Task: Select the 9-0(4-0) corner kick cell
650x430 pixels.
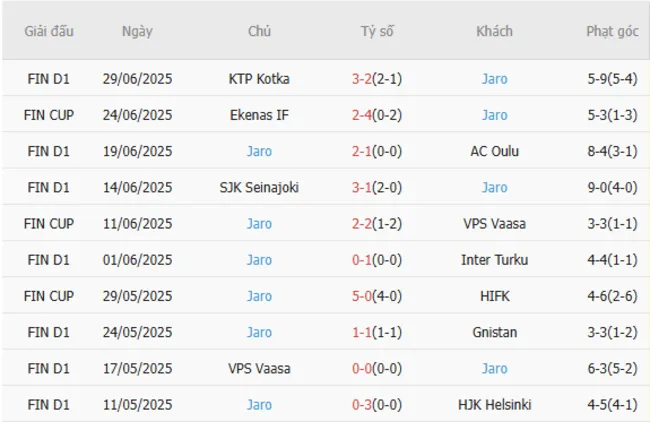Action: 612,187
